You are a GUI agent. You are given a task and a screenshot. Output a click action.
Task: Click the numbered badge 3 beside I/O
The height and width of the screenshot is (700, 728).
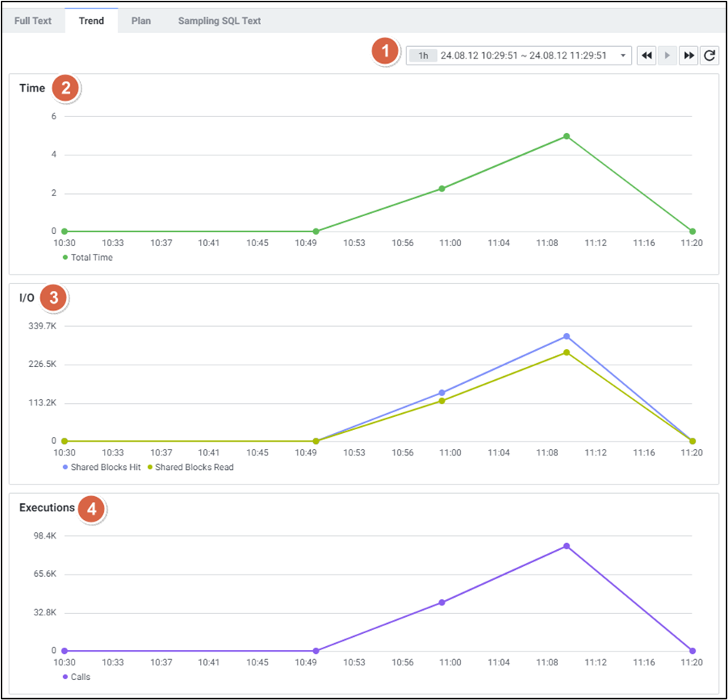click(54, 298)
